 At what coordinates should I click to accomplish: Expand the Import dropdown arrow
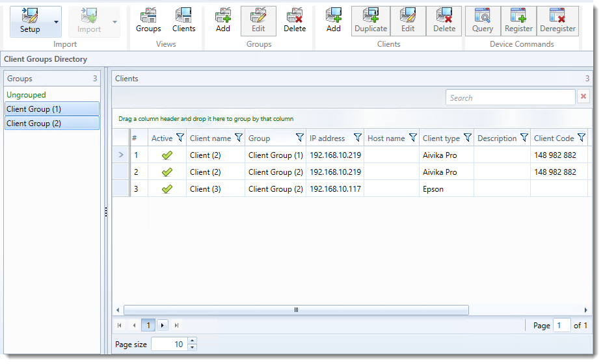114,22
